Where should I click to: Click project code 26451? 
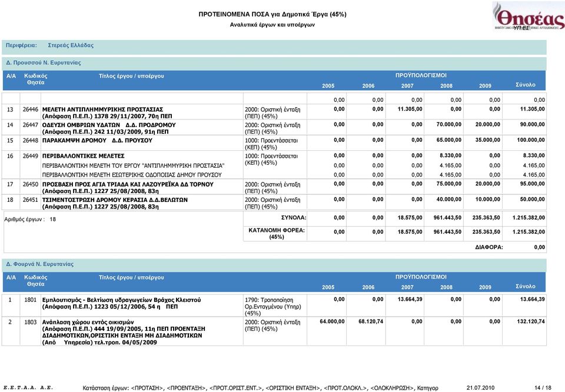click(30, 200)
